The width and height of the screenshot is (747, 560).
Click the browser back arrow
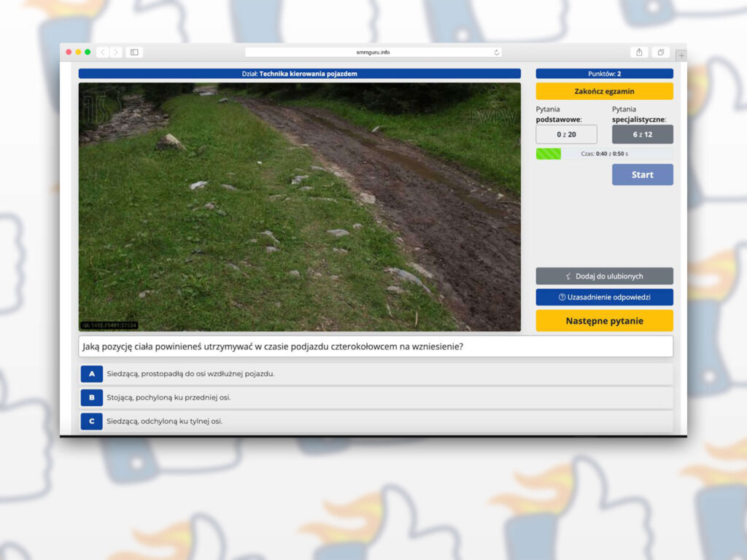pyautogui.click(x=103, y=52)
